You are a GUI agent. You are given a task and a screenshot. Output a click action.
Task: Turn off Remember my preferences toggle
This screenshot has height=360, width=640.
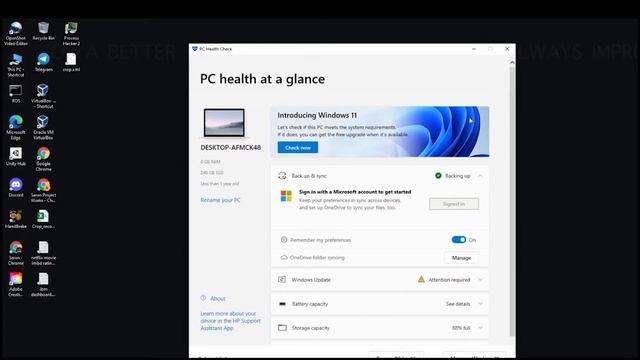[459, 240]
